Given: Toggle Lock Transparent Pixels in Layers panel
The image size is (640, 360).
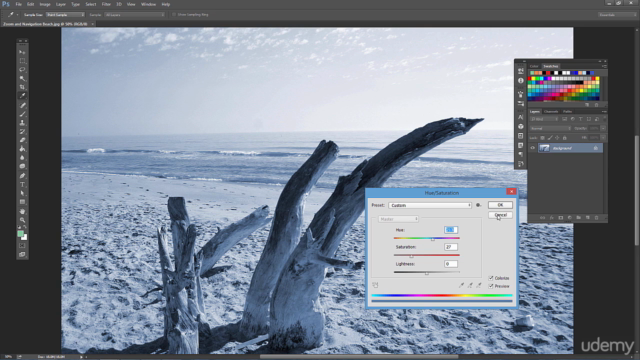Looking at the screenshot, I should pos(542,138).
